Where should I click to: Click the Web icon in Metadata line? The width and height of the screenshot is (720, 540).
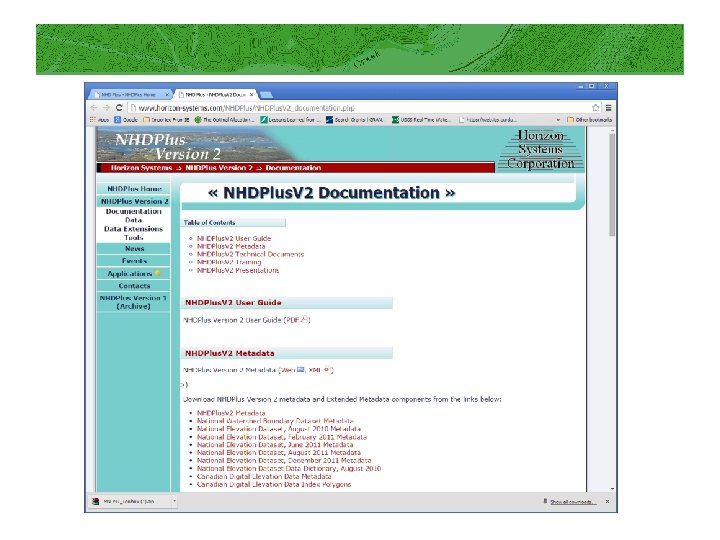301,370
